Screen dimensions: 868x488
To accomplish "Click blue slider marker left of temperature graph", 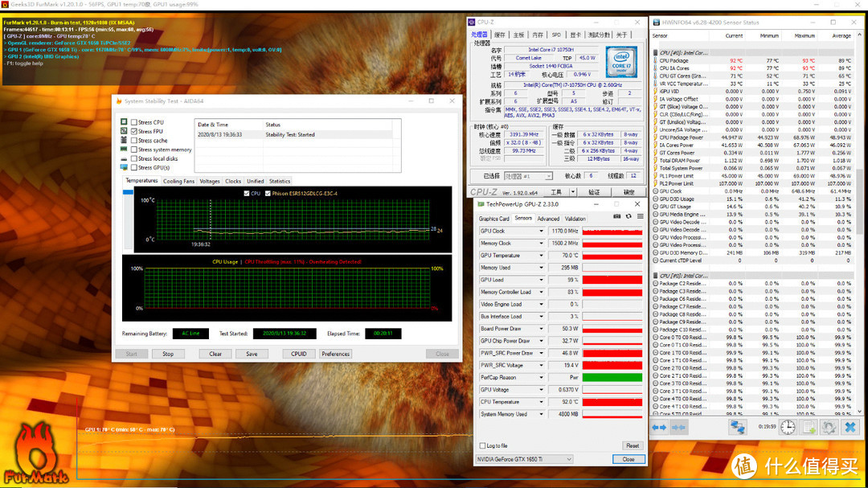I will 128,192.
